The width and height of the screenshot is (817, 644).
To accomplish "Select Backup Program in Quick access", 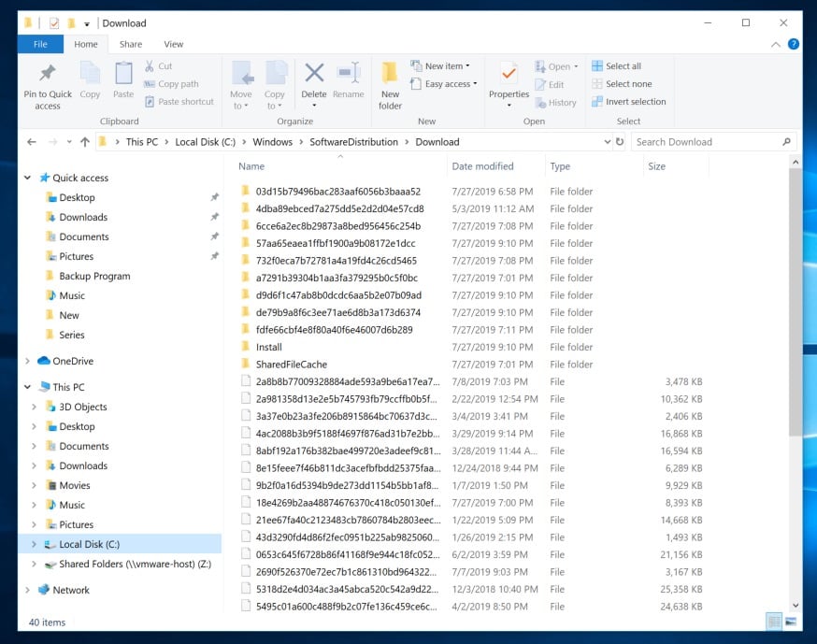I will click(94, 276).
